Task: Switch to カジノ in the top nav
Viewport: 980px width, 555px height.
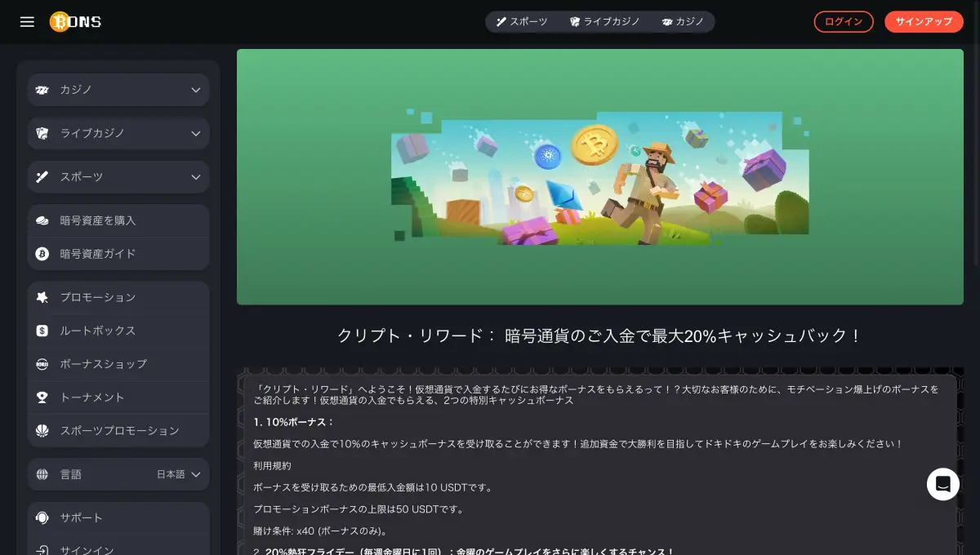Action: (x=683, y=22)
